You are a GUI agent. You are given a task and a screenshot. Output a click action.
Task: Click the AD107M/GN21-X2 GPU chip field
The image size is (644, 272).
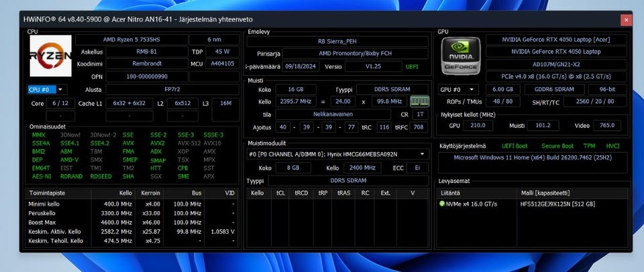click(556, 64)
